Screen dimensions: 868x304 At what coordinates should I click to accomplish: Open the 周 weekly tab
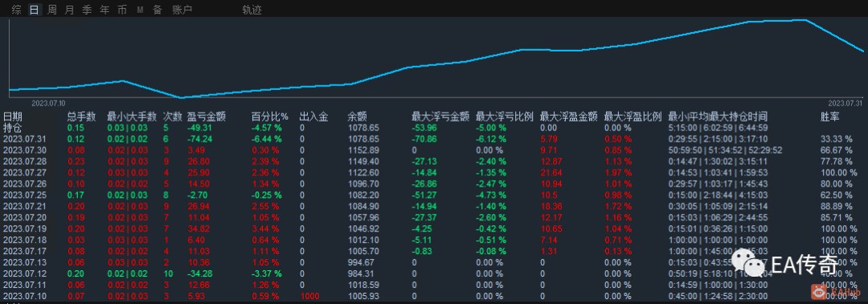tap(52, 10)
